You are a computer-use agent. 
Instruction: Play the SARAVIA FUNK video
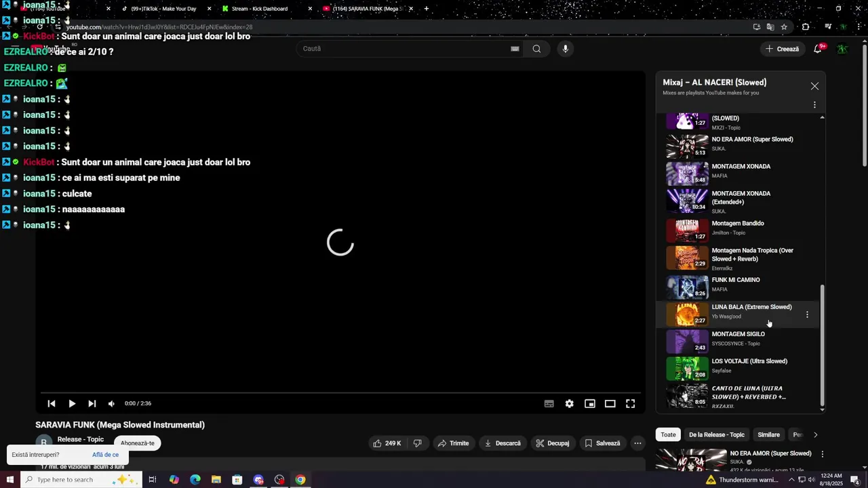[72, 403]
